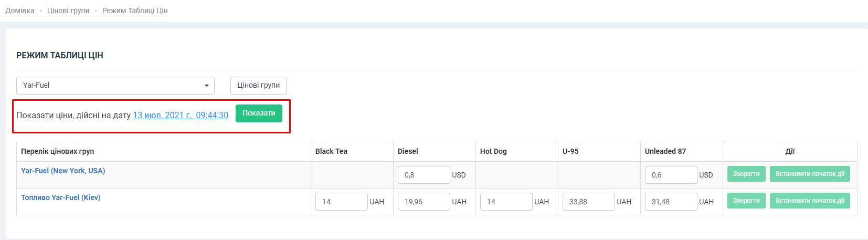Image resolution: width=868 pixels, height=240 pixels.
Task: Open Топливо Yar-Fuel (Kiev) group link
Action: click(x=61, y=197)
